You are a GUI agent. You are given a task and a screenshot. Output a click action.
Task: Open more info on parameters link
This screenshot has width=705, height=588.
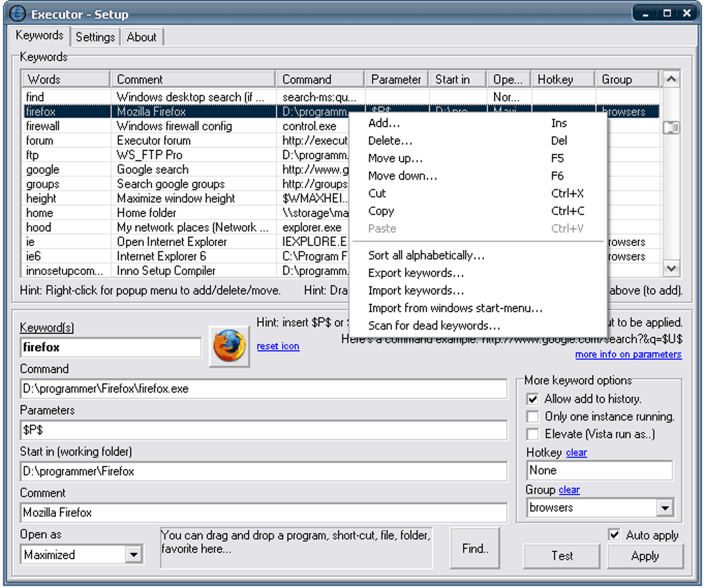point(628,354)
